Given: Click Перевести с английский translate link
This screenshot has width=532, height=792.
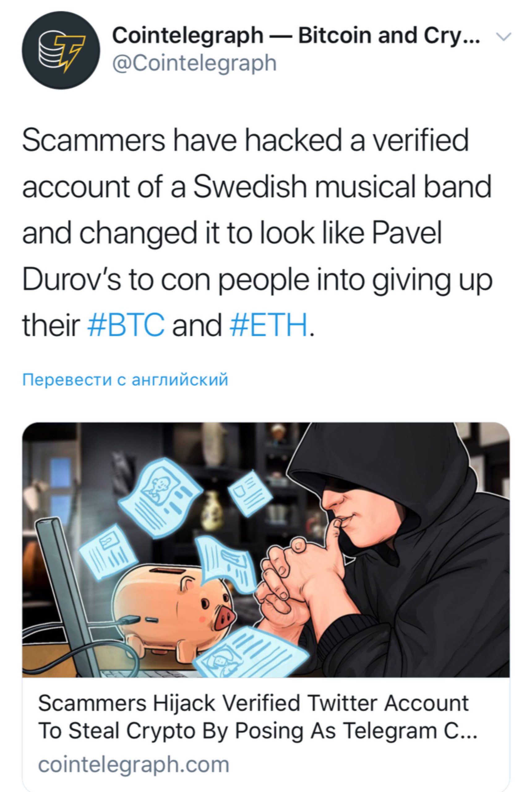Looking at the screenshot, I should point(125,380).
